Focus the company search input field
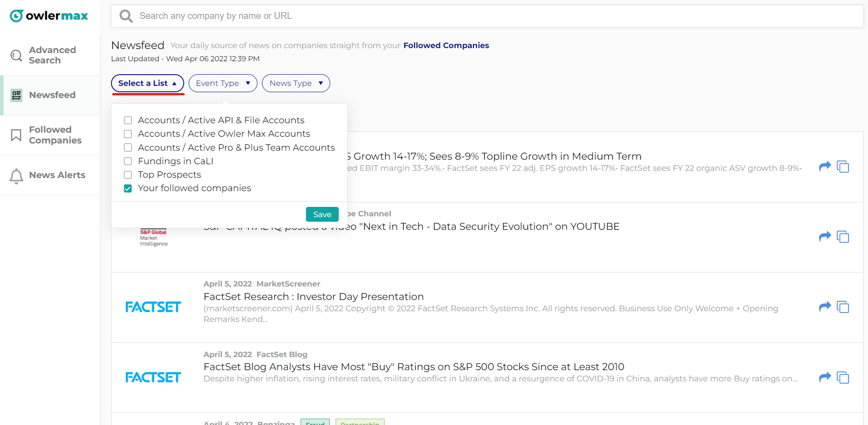This screenshot has width=868, height=425. (449, 16)
